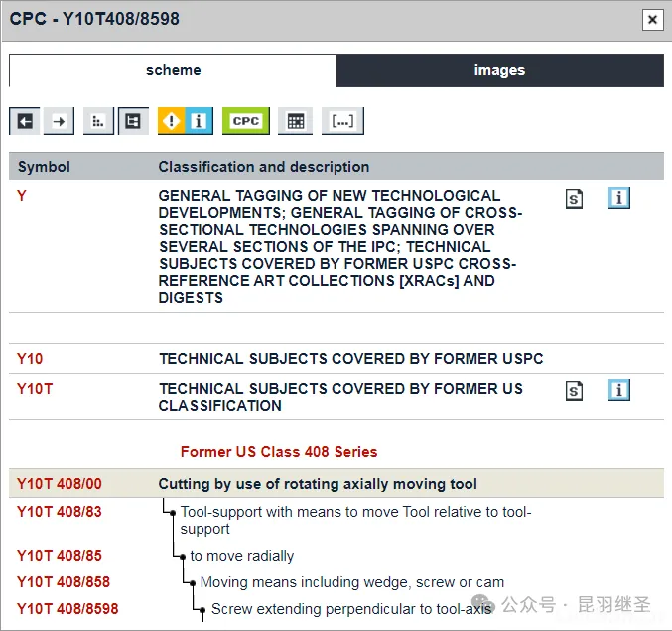
Task: Click the forward arrow navigation icon
Action: (x=60, y=121)
